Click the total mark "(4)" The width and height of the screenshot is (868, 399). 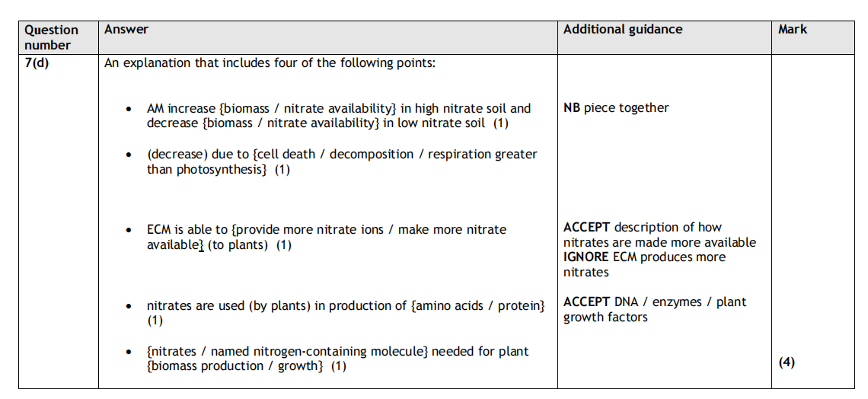point(787,362)
